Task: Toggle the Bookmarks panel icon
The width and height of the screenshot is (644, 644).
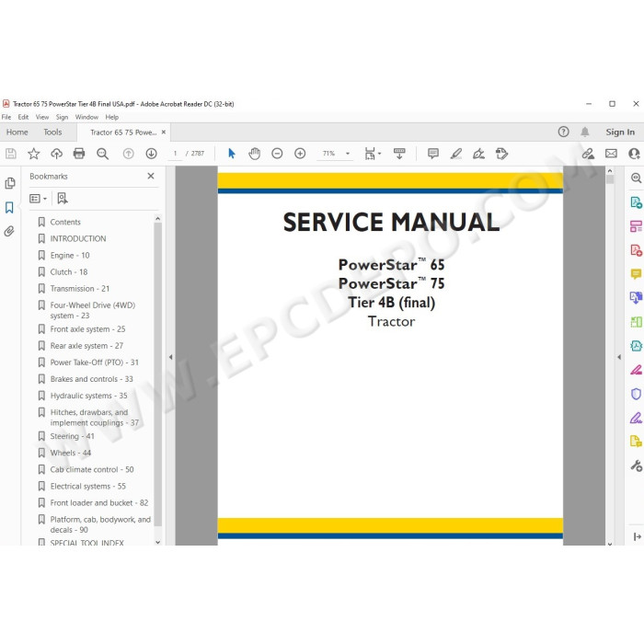Action: coord(9,207)
